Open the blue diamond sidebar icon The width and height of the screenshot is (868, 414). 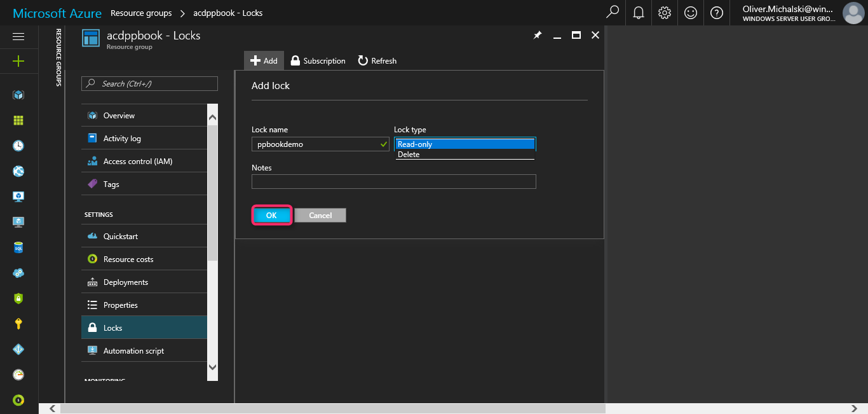tap(18, 349)
